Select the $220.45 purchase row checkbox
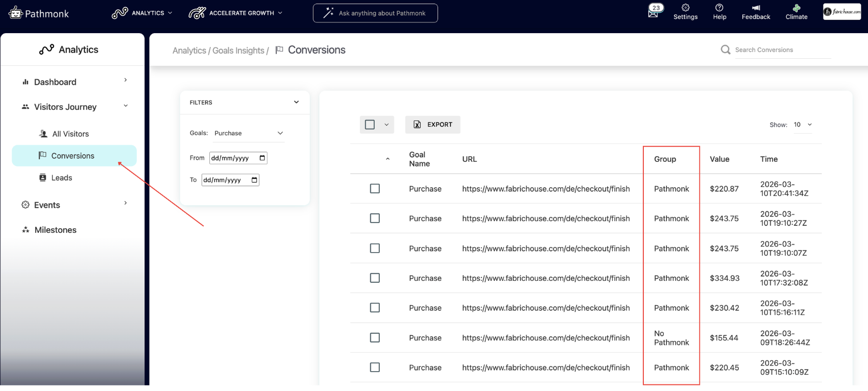Viewport: 868px width, 391px height. (x=375, y=368)
